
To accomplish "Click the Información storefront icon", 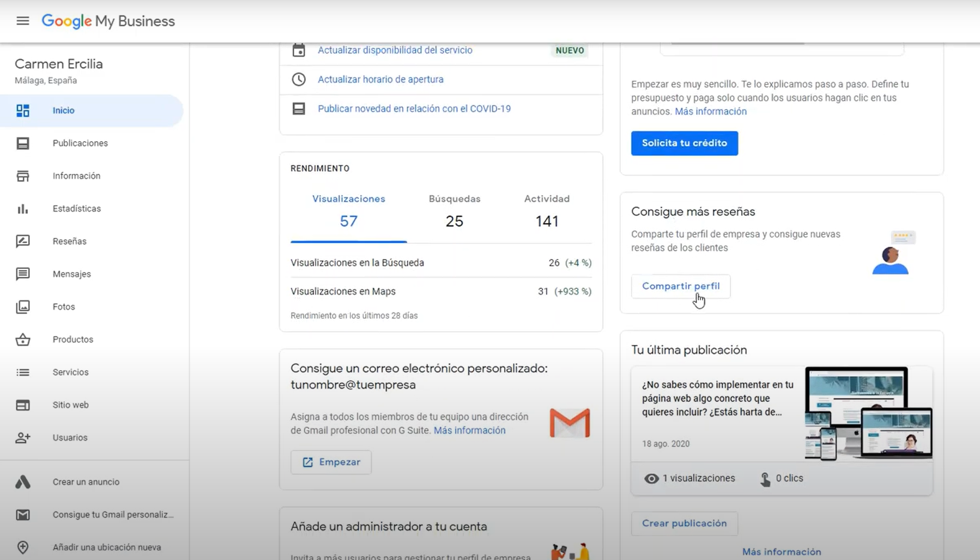I will coord(23,176).
